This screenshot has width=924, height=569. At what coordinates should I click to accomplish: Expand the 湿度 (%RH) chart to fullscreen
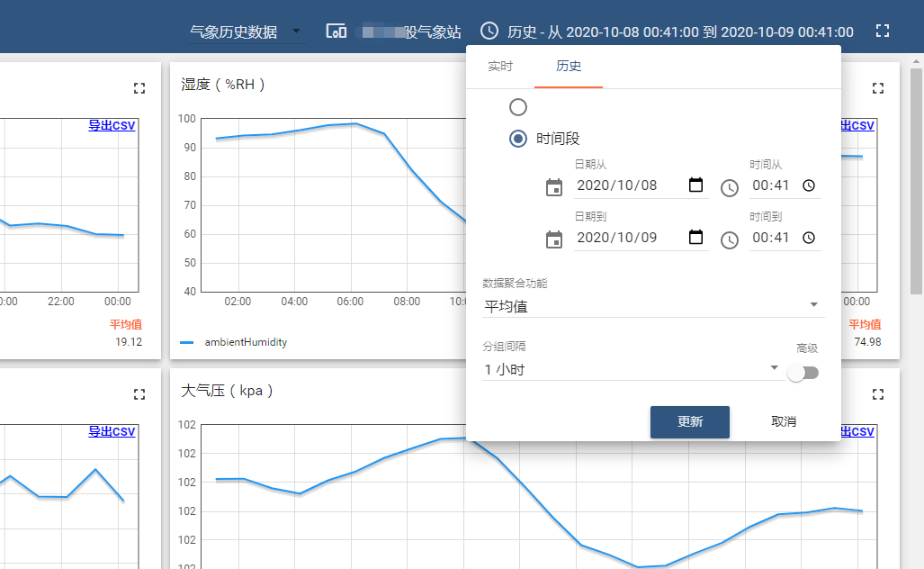[878, 88]
